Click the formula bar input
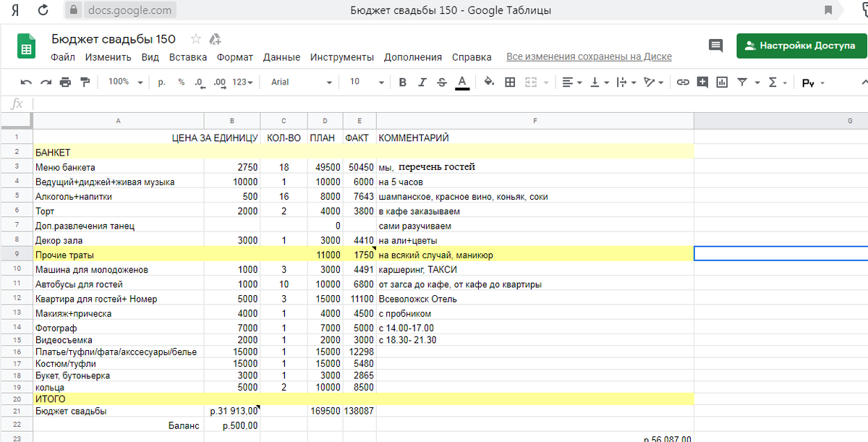868x442 pixels. [450, 104]
